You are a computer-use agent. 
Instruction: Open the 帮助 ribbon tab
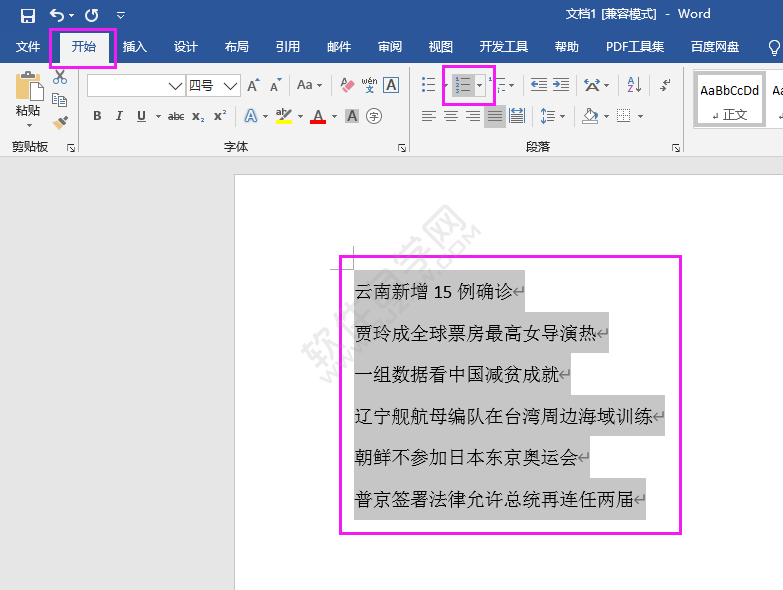click(566, 46)
